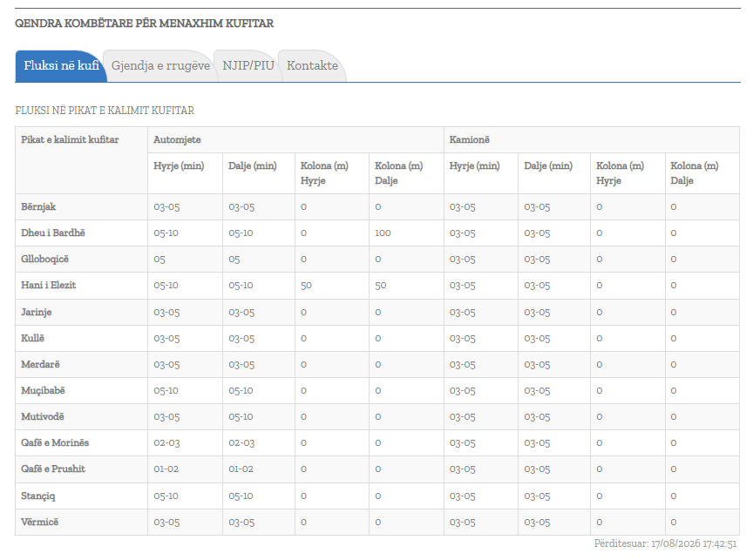The image size is (753, 560).
Task: Select the Bërnjak row label
Action: click(38, 206)
